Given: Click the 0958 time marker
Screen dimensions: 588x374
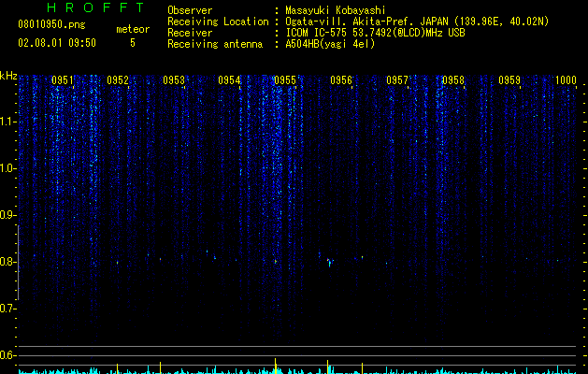Looking at the screenshot, I should pyautogui.click(x=453, y=80).
